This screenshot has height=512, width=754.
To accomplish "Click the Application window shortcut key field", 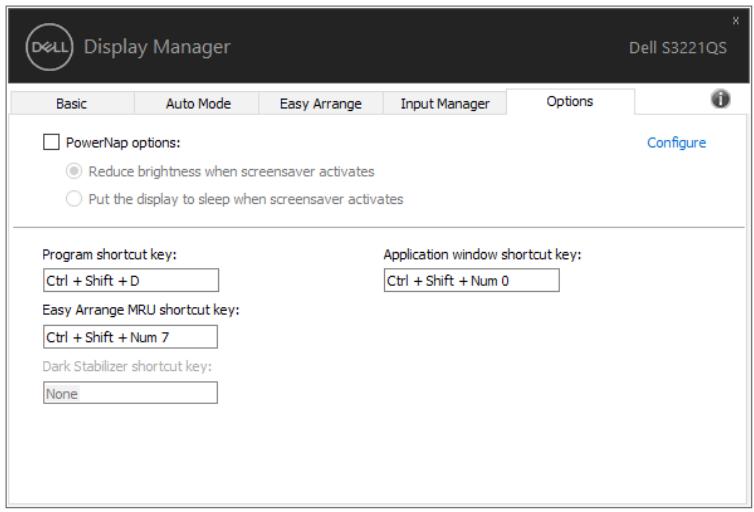I will [471, 280].
